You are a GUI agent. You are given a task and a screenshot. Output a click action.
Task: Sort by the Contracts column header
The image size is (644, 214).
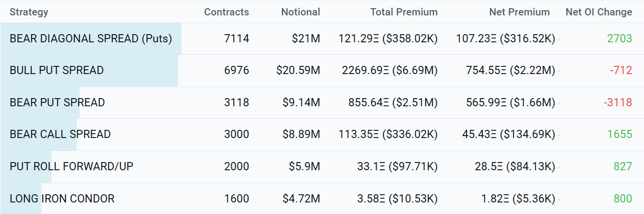[x=227, y=12]
